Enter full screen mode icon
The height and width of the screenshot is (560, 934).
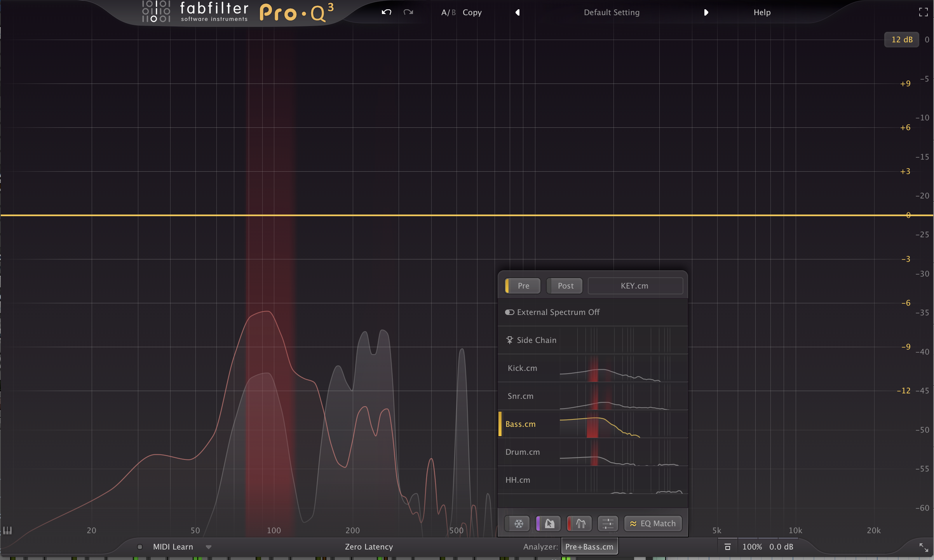tap(923, 12)
